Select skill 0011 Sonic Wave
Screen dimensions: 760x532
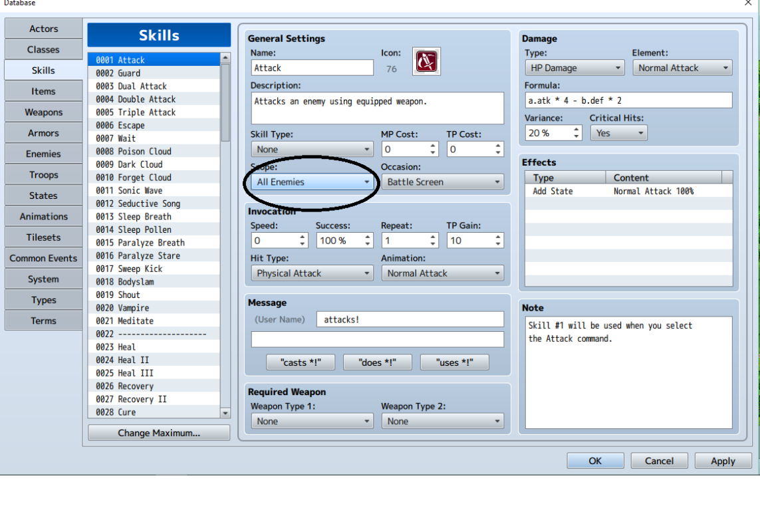coord(154,191)
